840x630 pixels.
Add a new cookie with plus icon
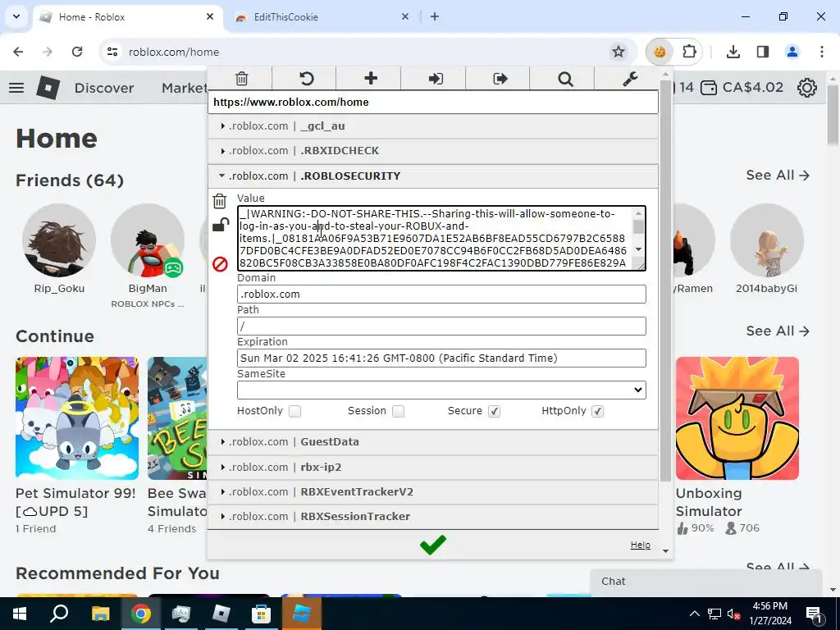point(371,79)
